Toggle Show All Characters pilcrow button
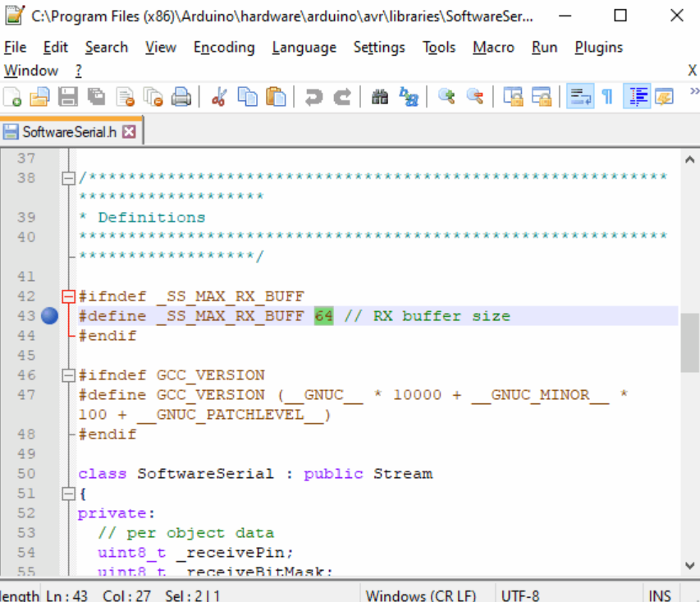This screenshot has width=700, height=602. point(607,97)
